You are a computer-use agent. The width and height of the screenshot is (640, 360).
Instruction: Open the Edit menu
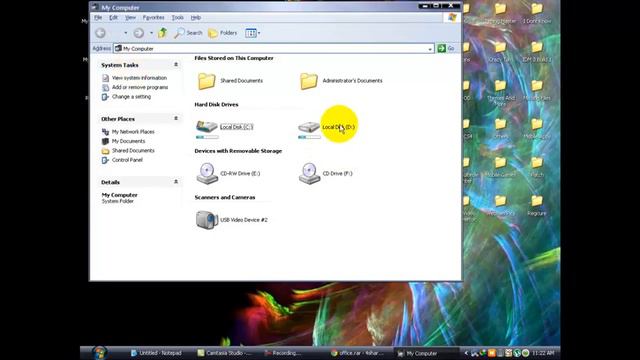113,18
